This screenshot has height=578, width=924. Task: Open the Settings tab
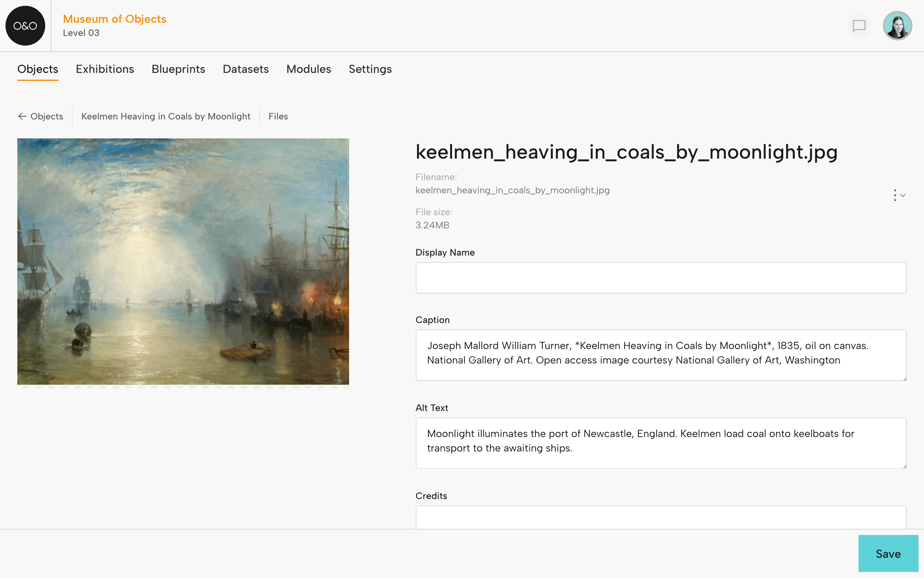coord(370,69)
